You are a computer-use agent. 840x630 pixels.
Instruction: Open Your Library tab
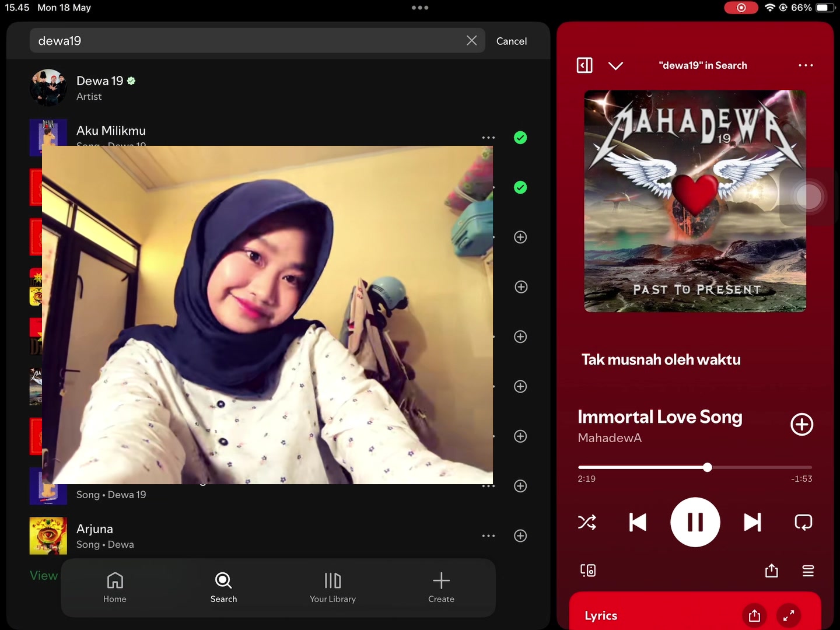332,587
